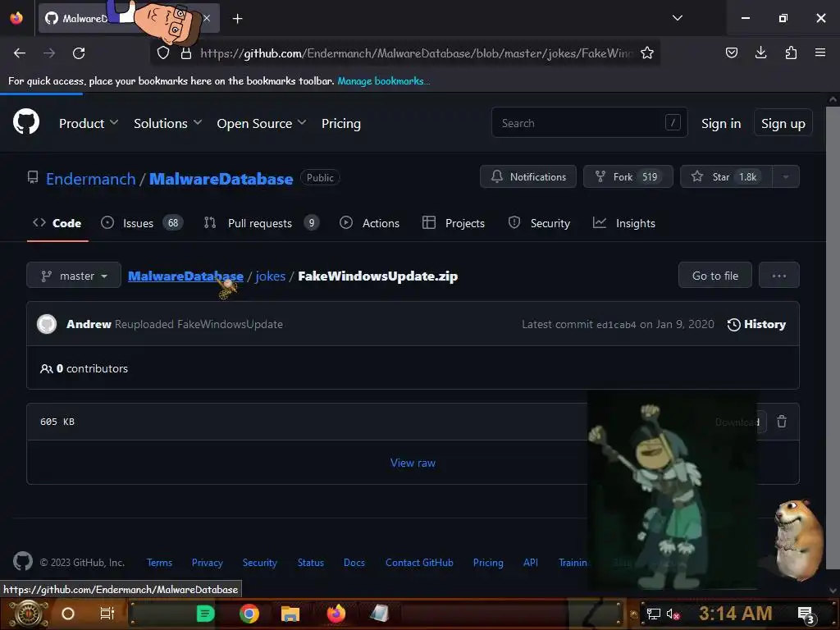Open the Pricing page from header
The width and height of the screenshot is (840, 630).
tap(340, 123)
